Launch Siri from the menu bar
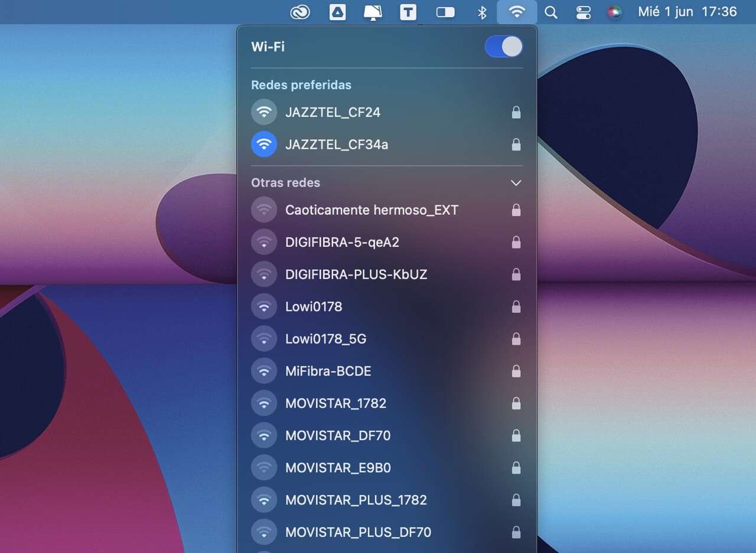Screen dimensions: 756x553 click(x=615, y=12)
